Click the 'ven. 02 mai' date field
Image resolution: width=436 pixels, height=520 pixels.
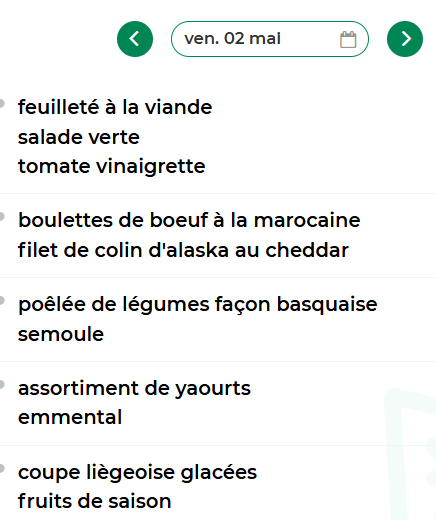[270, 39]
